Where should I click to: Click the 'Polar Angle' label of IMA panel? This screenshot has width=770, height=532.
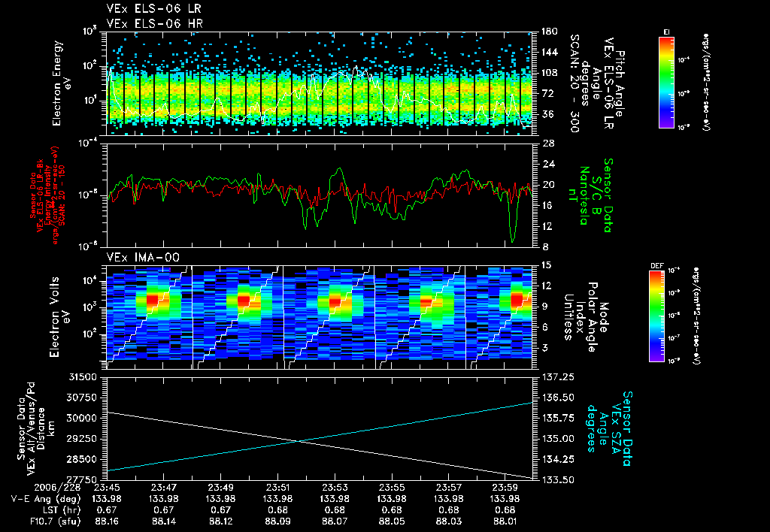tap(592, 317)
